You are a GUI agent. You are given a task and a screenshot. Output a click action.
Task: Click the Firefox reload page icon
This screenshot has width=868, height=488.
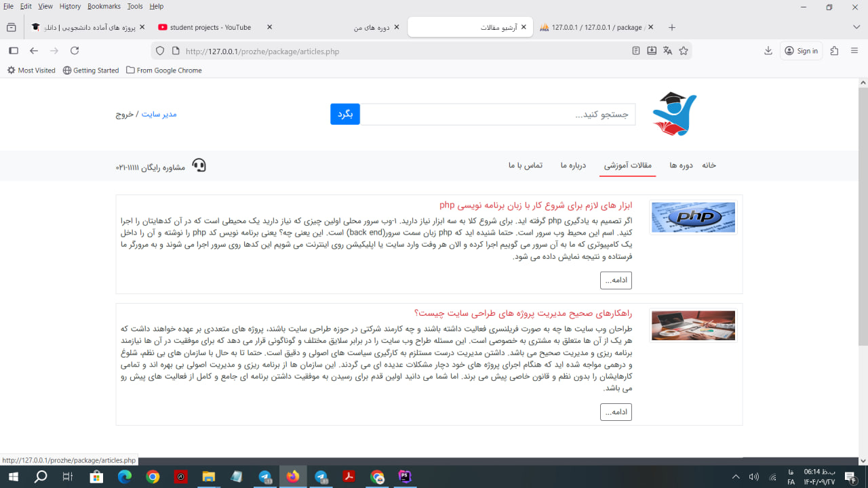(x=75, y=51)
